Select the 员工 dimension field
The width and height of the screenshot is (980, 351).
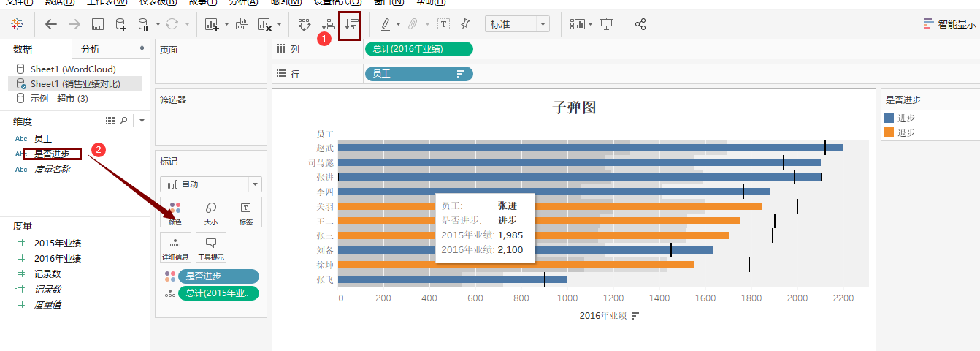click(x=43, y=138)
